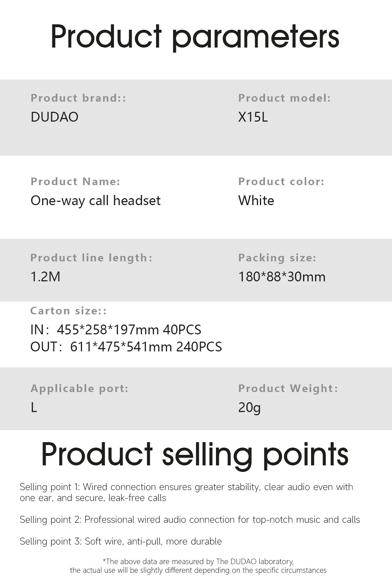Image resolution: width=392 pixels, height=579 pixels.
Task: Select the White product color value
Action: click(256, 201)
